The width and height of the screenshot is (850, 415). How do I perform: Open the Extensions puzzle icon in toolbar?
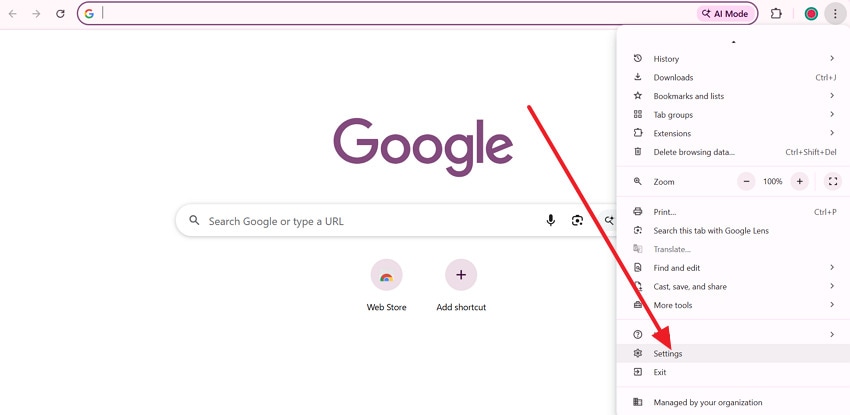[x=776, y=14]
